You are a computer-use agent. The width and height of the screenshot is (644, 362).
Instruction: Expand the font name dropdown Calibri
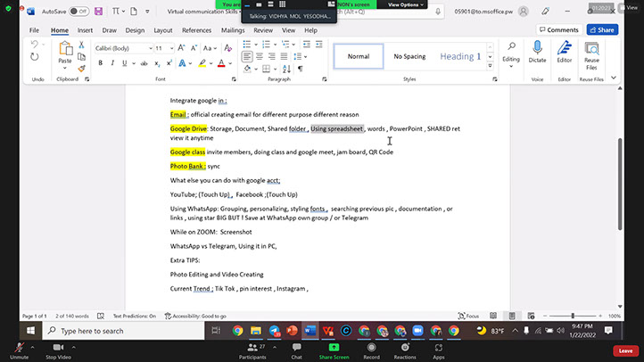147,47
